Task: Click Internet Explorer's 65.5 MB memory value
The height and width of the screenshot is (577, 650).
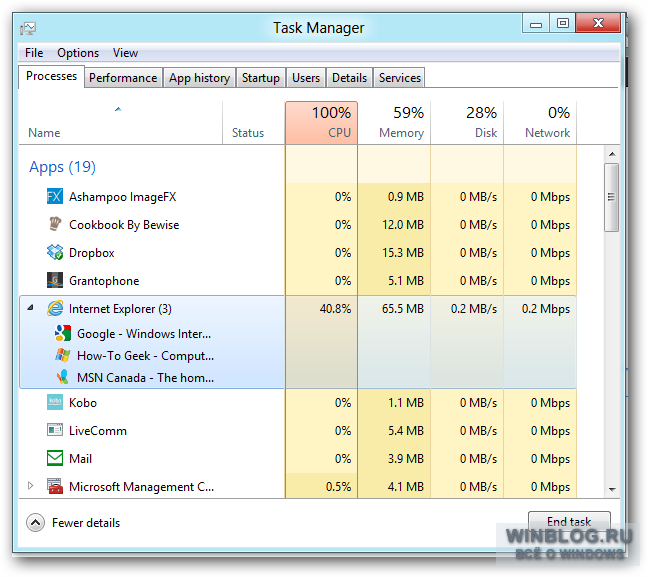Action: (x=403, y=309)
